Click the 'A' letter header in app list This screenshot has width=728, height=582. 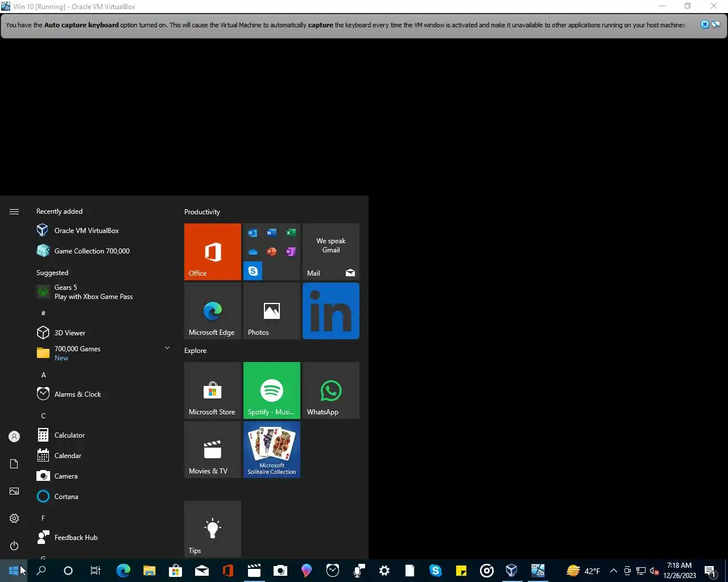tap(43, 375)
